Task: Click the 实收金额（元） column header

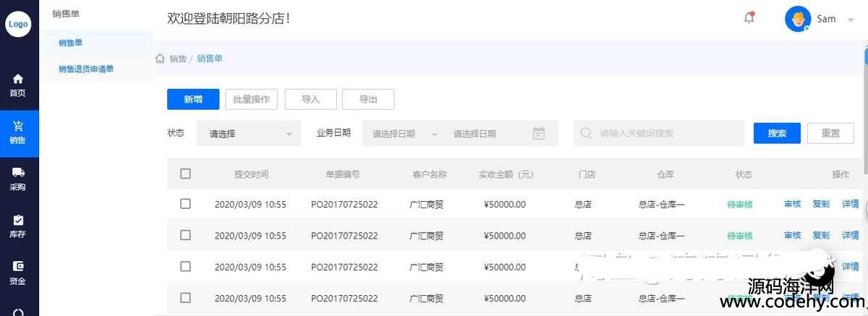Action: point(506,174)
